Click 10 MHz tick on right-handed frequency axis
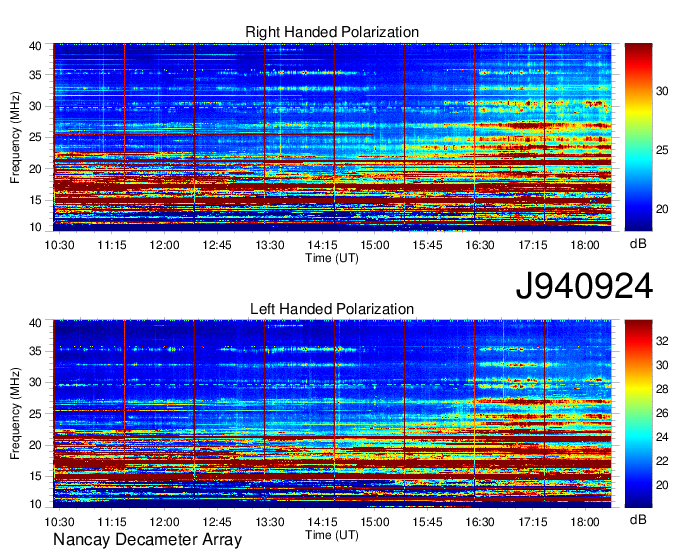Image resolution: width=680 pixels, height=552 pixels. point(35,227)
